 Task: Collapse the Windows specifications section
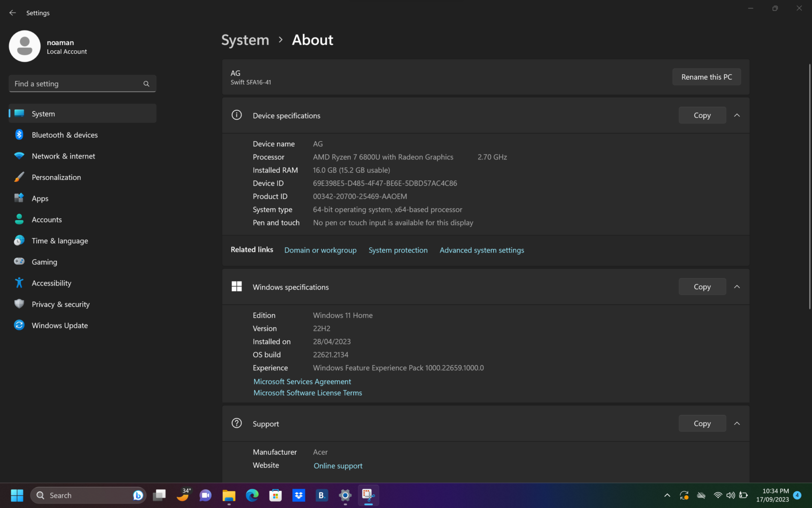[737, 287]
